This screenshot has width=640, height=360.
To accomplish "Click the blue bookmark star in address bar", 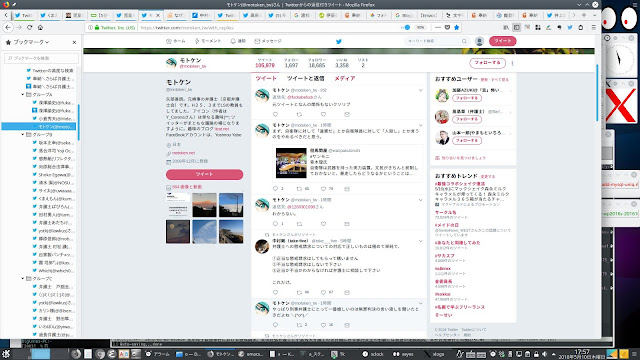I will [x=457, y=27].
